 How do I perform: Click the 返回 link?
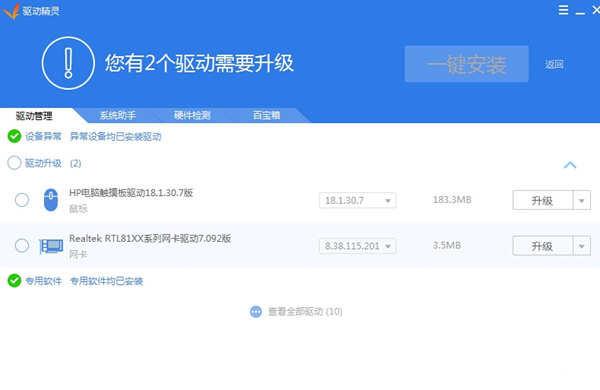click(554, 64)
